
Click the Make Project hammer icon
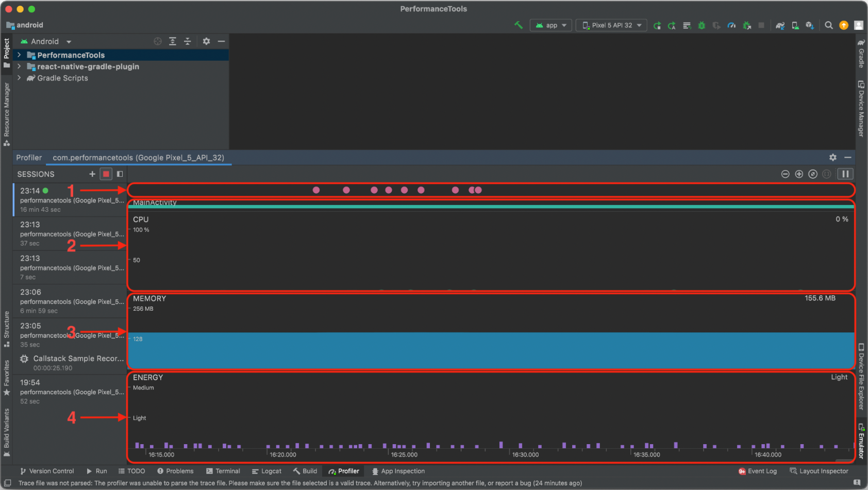coord(519,25)
